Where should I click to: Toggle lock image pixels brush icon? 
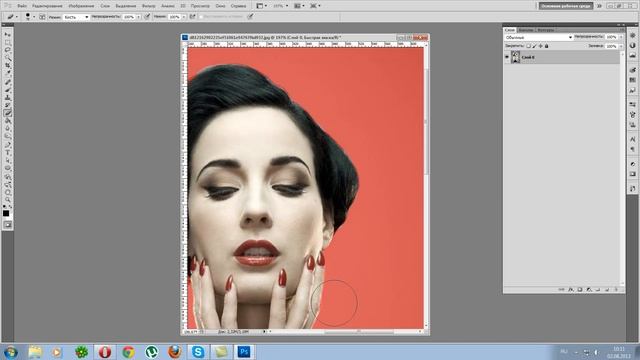(534, 46)
